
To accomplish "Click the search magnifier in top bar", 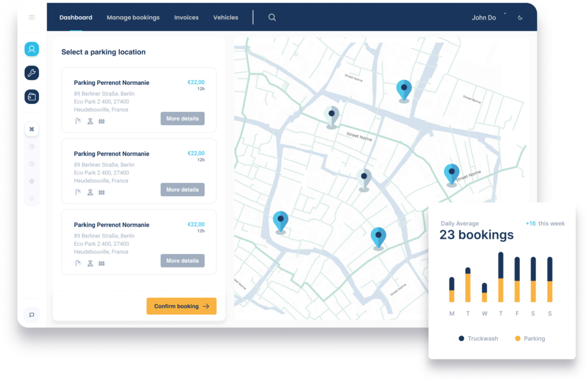I will coord(272,18).
